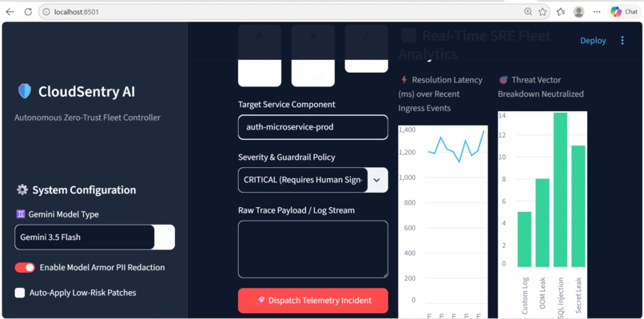Open browser settings and more menu
Screen dimensions: 644x319
tap(597, 12)
